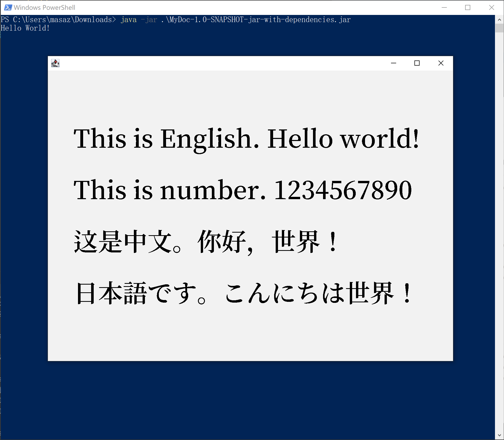Close the Windows PowerShell window
Image resolution: width=504 pixels, height=440 pixels.
(491, 7)
